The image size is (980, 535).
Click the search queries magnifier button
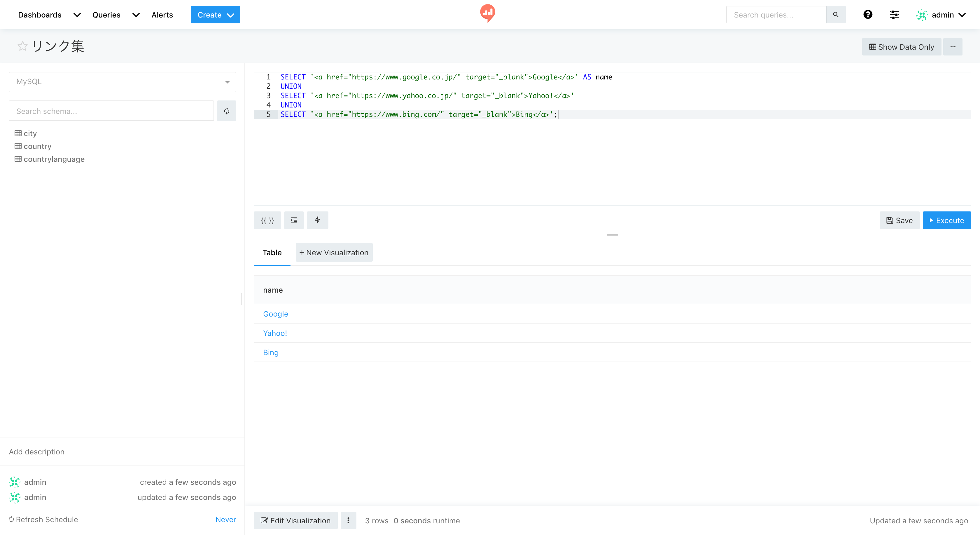coord(836,15)
